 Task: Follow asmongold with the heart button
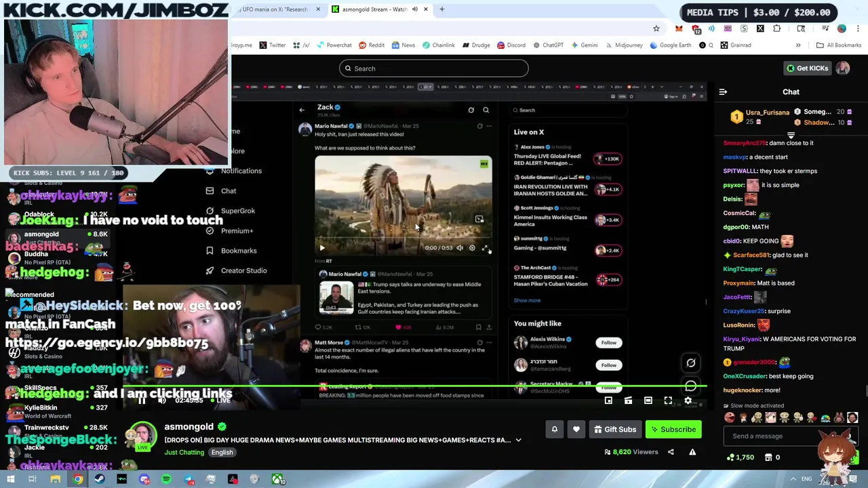[576, 429]
